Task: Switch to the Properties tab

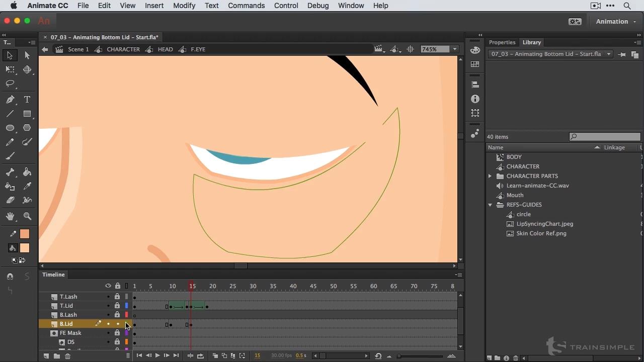Action: click(502, 42)
